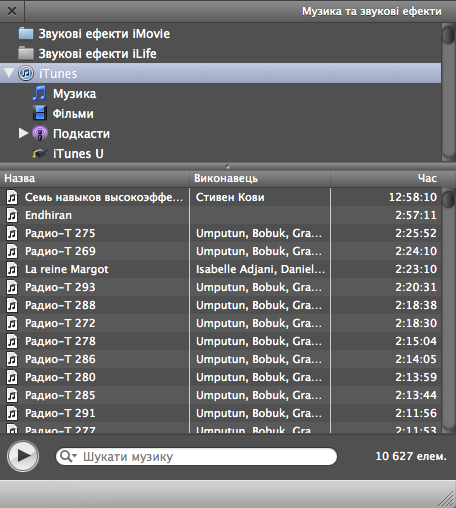Sort tracks by the Виконавець column
Image resolution: width=456 pixels, height=508 pixels.
260,178
